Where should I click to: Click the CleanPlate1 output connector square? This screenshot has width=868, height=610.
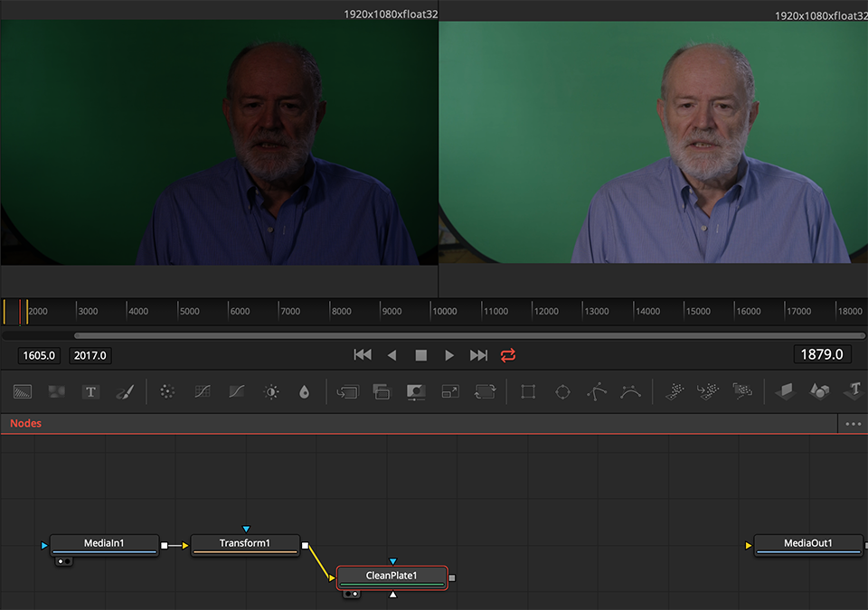click(452, 577)
